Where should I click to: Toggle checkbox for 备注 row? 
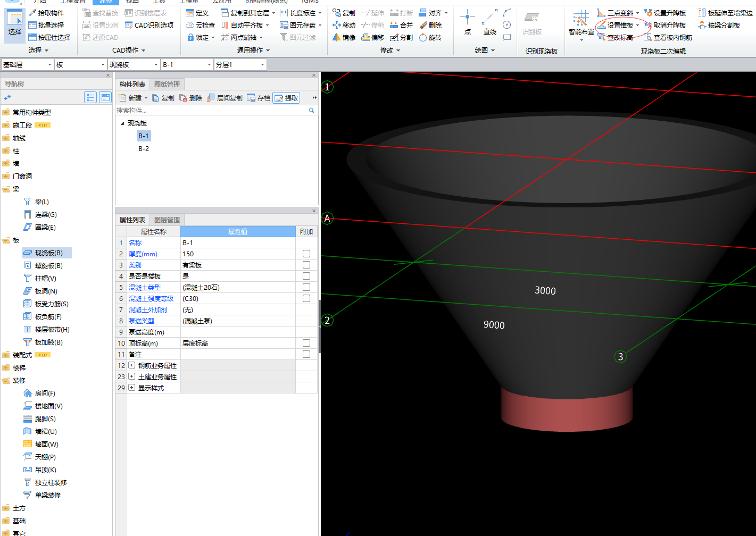pyautogui.click(x=306, y=354)
